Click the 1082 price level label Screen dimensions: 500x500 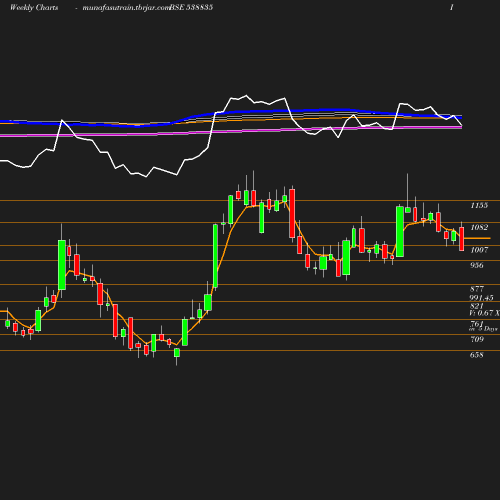(479, 227)
